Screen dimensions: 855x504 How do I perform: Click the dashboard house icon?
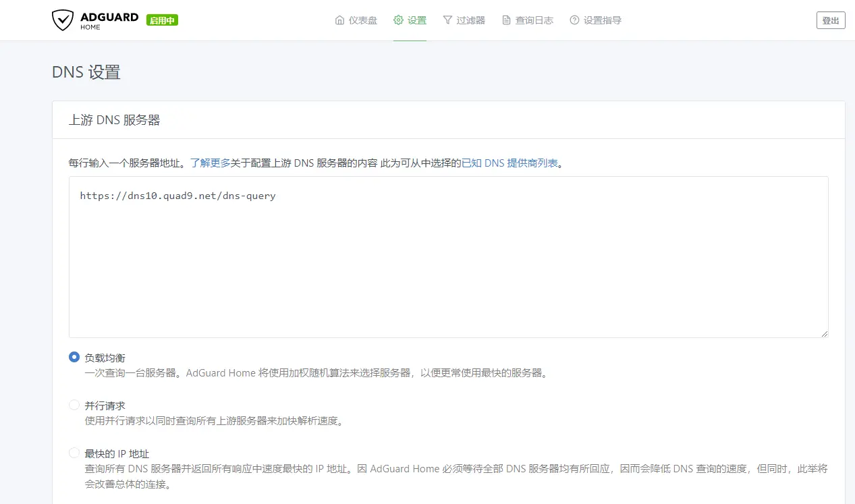coord(339,20)
